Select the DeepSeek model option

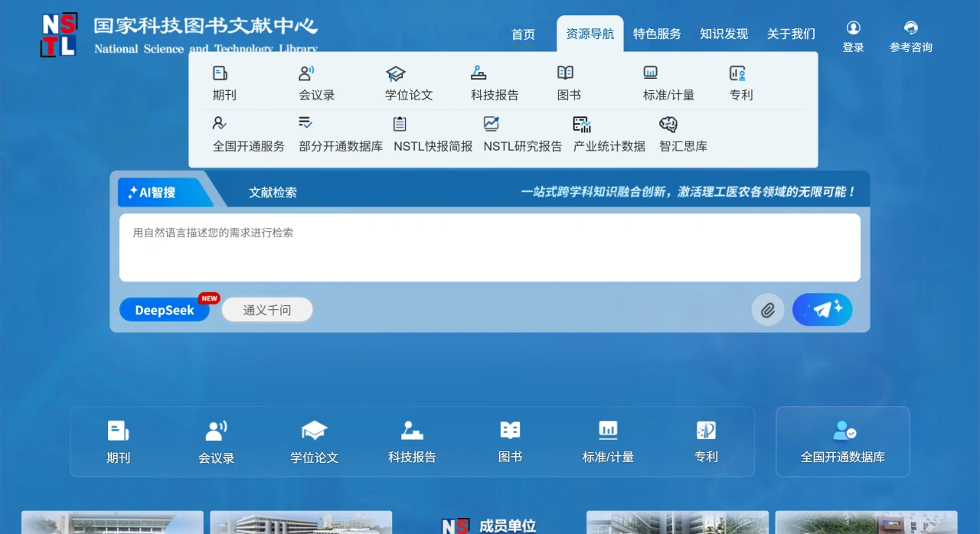pos(164,310)
